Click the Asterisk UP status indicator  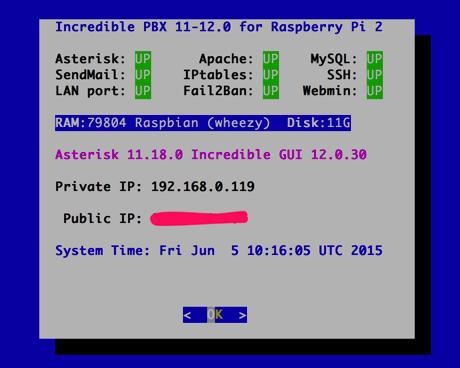point(143,59)
